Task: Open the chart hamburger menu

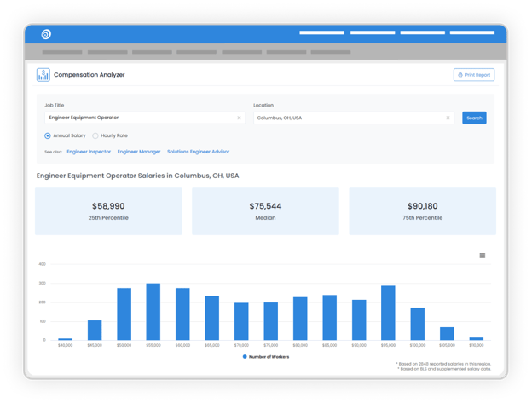Action: 483,256
